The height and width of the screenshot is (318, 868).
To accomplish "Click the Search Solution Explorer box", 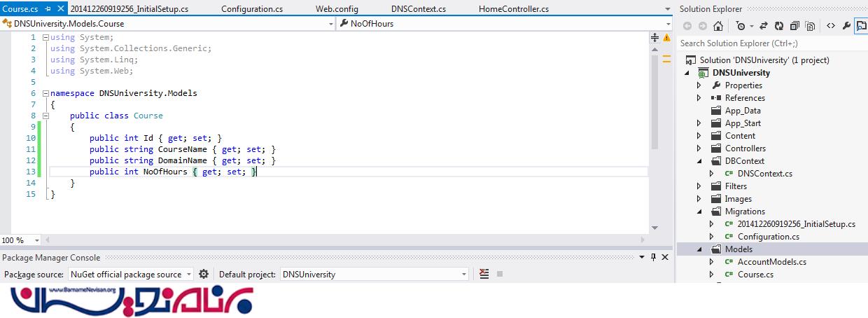I will [x=772, y=43].
